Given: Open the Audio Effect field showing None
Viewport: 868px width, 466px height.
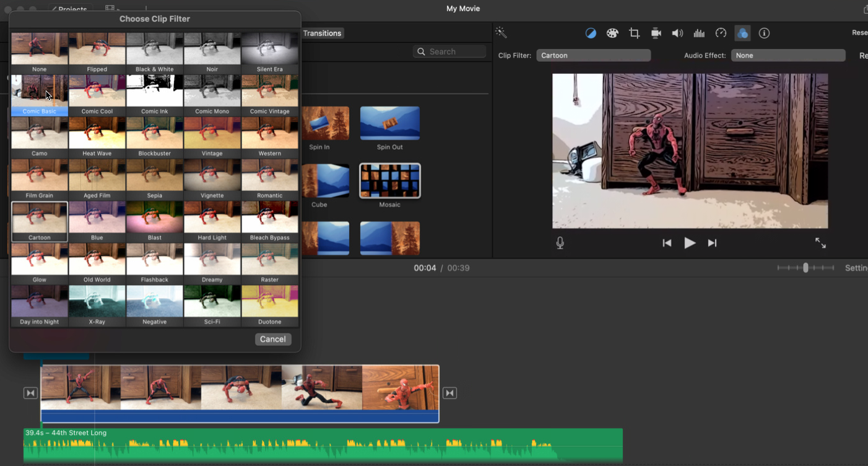Looking at the screenshot, I should (788, 55).
